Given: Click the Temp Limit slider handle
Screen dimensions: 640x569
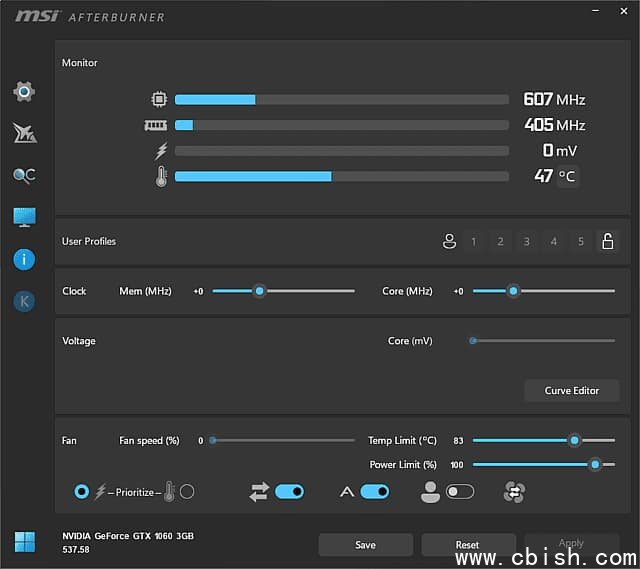Looking at the screenshot, I should point(574,440).
